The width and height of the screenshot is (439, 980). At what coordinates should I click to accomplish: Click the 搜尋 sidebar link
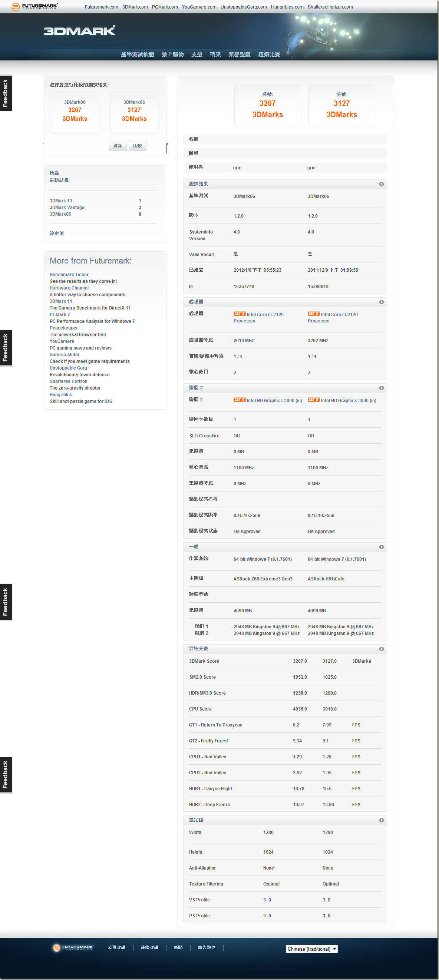tap(55, 173)
